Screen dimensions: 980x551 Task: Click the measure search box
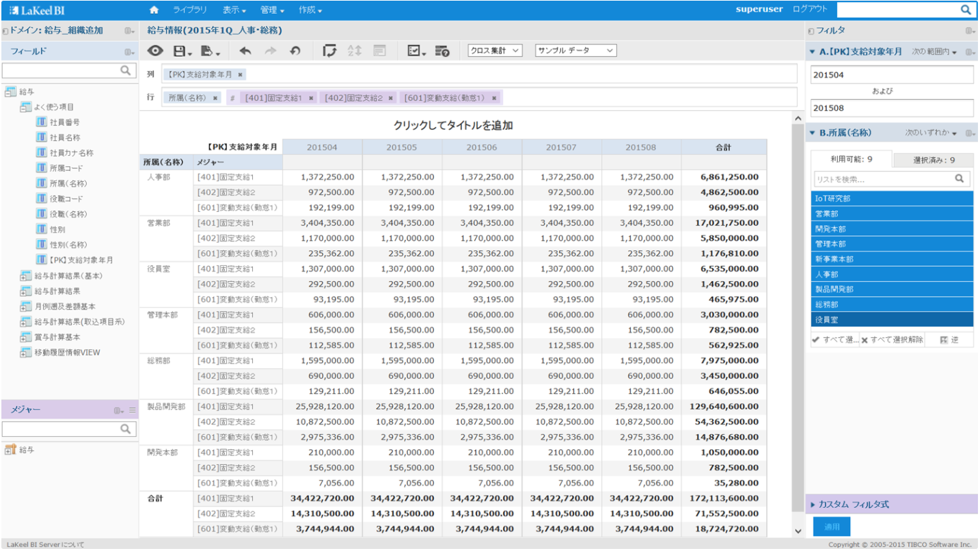click(69, 429)
